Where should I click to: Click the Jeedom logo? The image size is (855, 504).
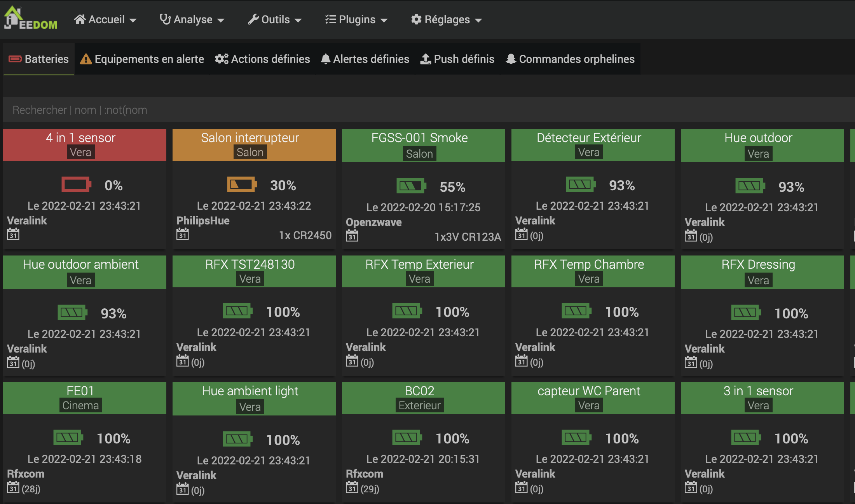pyautogui.click(x=30, y=18)
